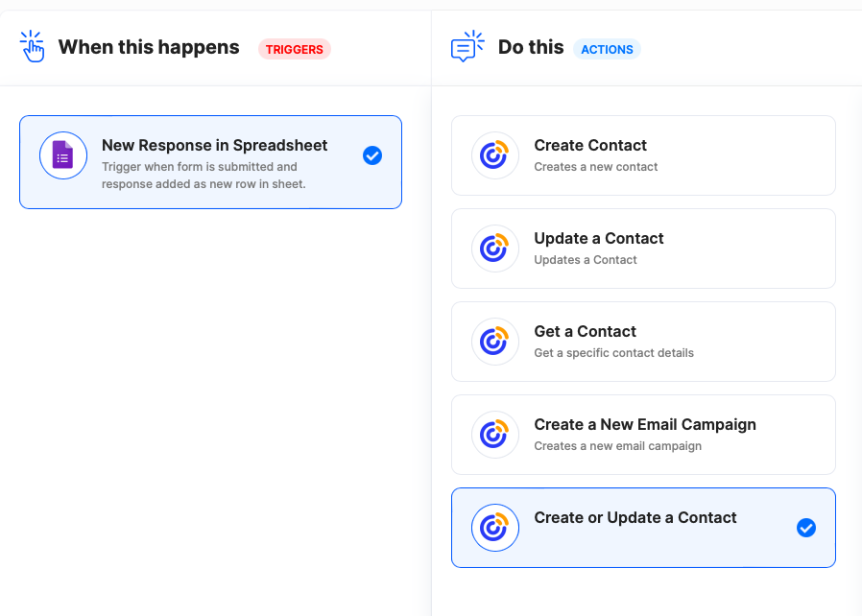Click the chat bubble icon beside Do this
Image resolution: width=862 pixels, height=616 pixels.
tap(467, 46)
